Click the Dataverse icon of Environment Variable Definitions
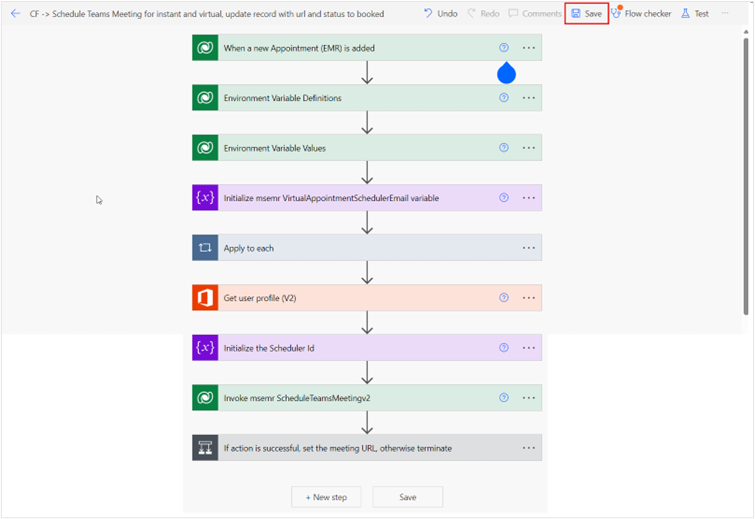Screen dimensions: 755x519 pos(205,98)
